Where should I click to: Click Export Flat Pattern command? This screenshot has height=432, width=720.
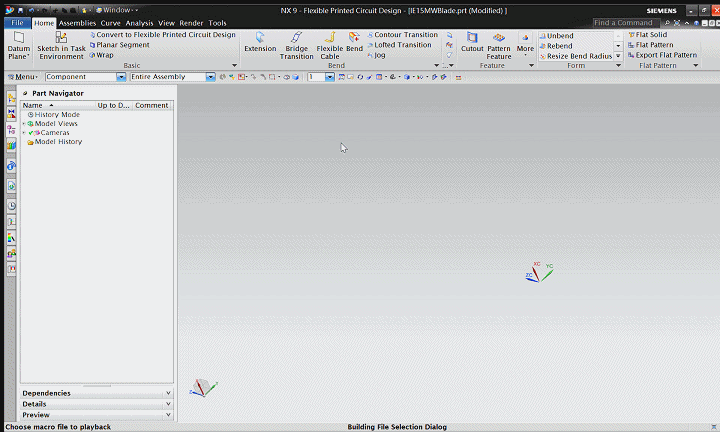(x=662, y=55)
